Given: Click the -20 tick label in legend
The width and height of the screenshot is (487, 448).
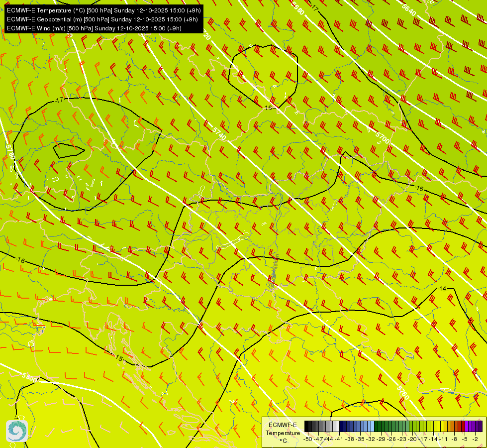Looking at the screenshot, I should tap(412, 439).
